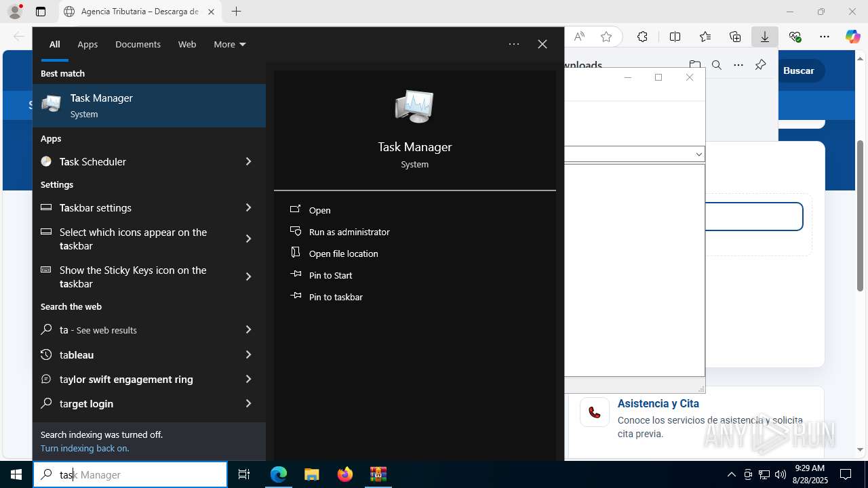Screen dimensions: 868x488
Task: Open network icon in system tray
Action: point(764,474)
